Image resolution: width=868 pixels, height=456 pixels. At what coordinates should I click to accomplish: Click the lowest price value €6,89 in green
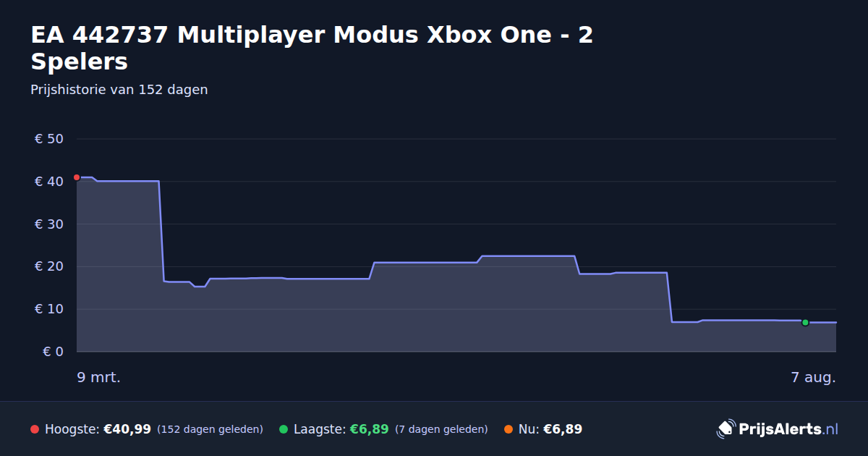click(370, 429)
